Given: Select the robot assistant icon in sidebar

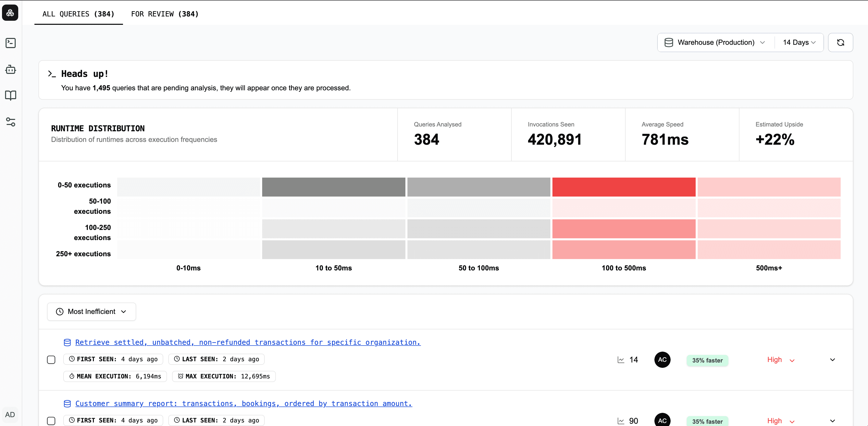Looking at the screenshot, I should click(10, 70).
